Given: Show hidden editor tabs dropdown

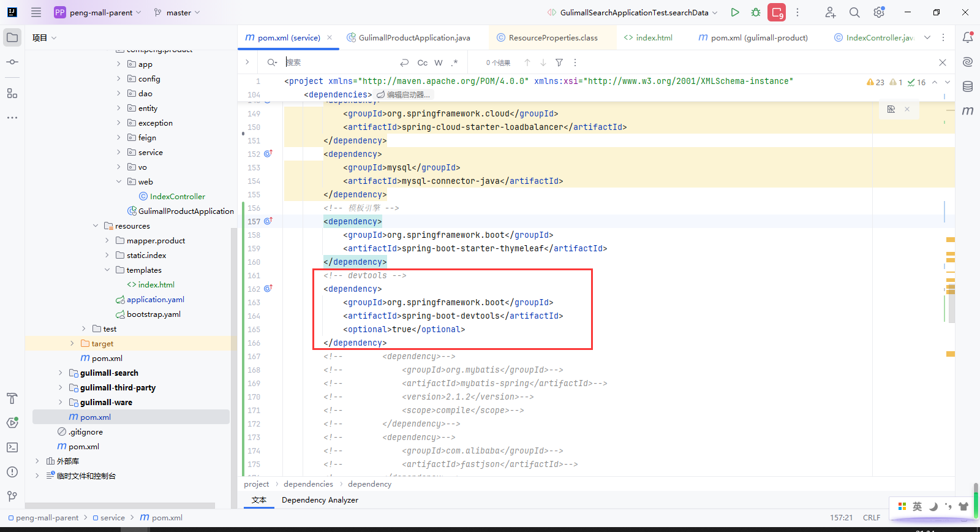Looking at the screenshot, I should tap(927, 37).
